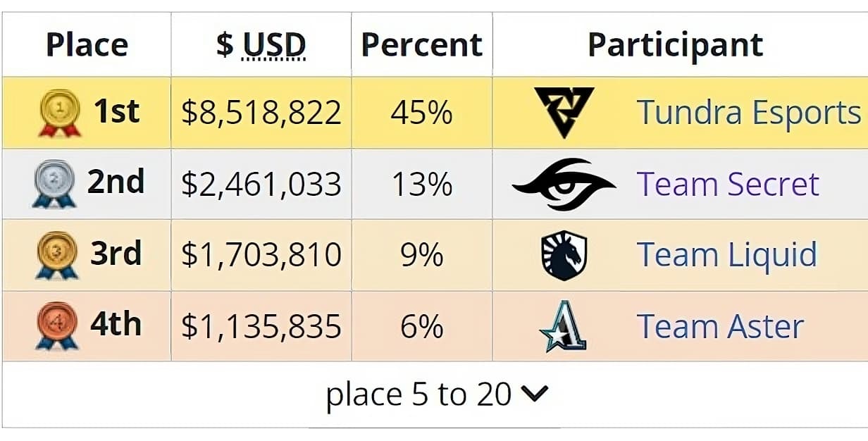Open the Team Secret link

point(728,184)
